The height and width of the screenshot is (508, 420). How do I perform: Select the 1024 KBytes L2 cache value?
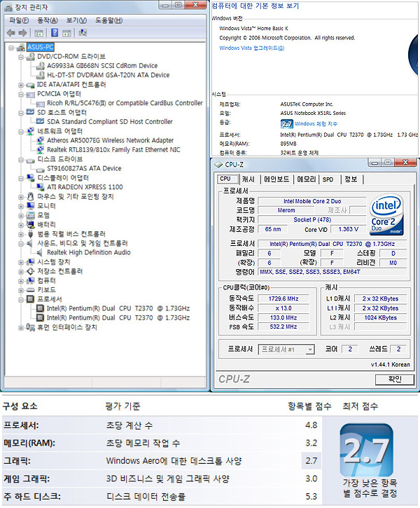tap(381, 318)
